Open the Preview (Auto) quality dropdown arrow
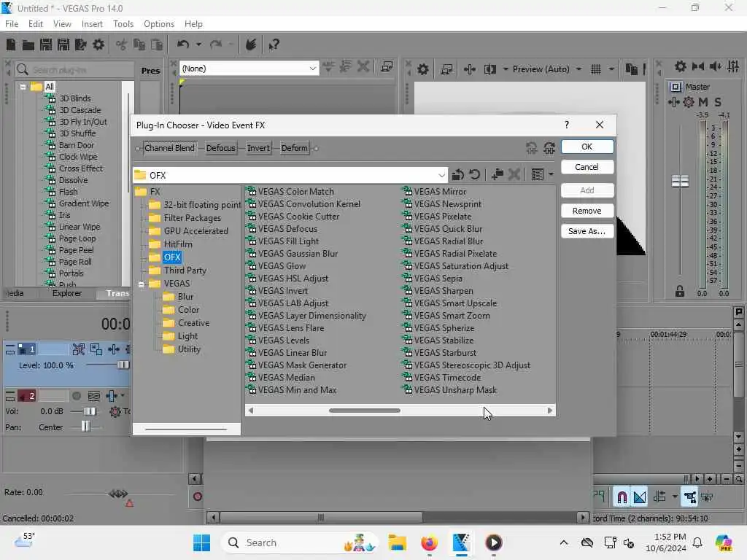 pos(578,69)
